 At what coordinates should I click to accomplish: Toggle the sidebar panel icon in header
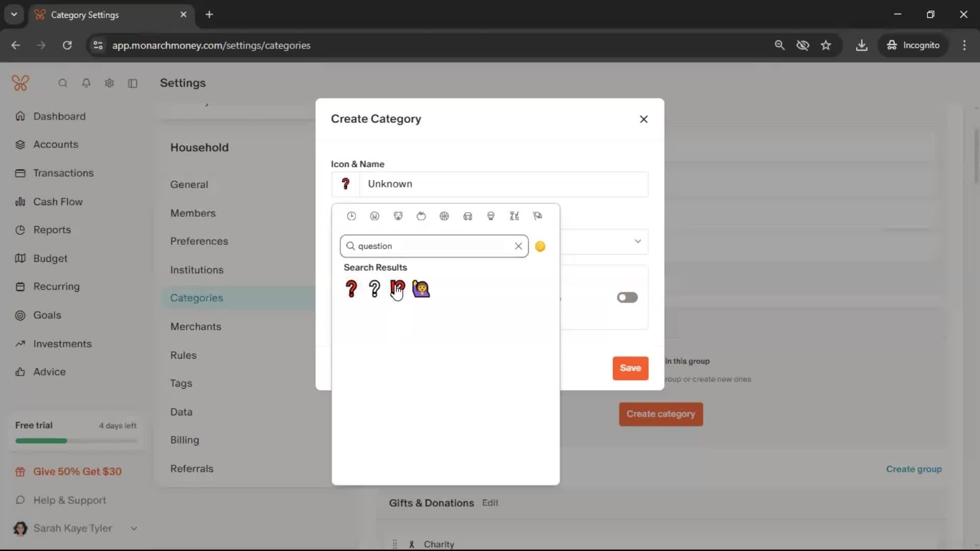[x=133, y=83]
